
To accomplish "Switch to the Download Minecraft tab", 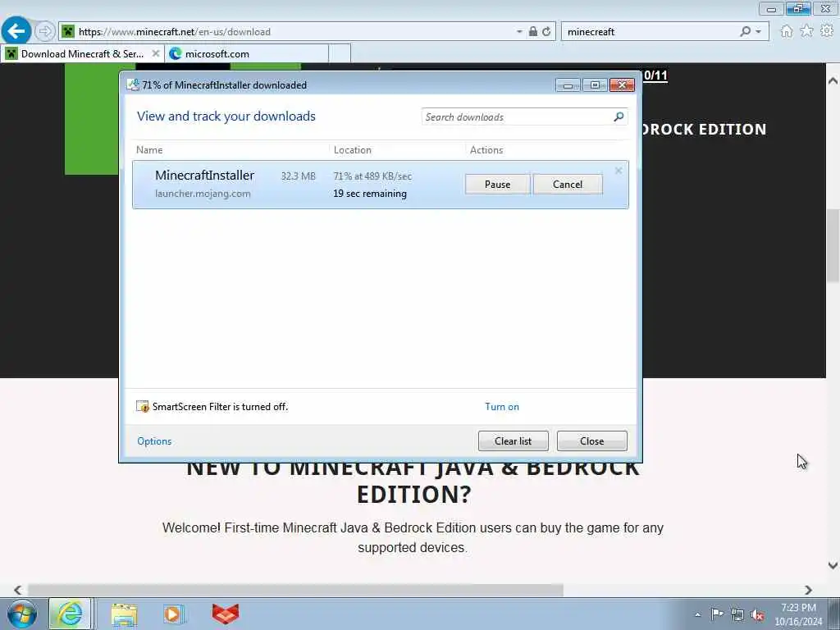I will click(82, 53).
